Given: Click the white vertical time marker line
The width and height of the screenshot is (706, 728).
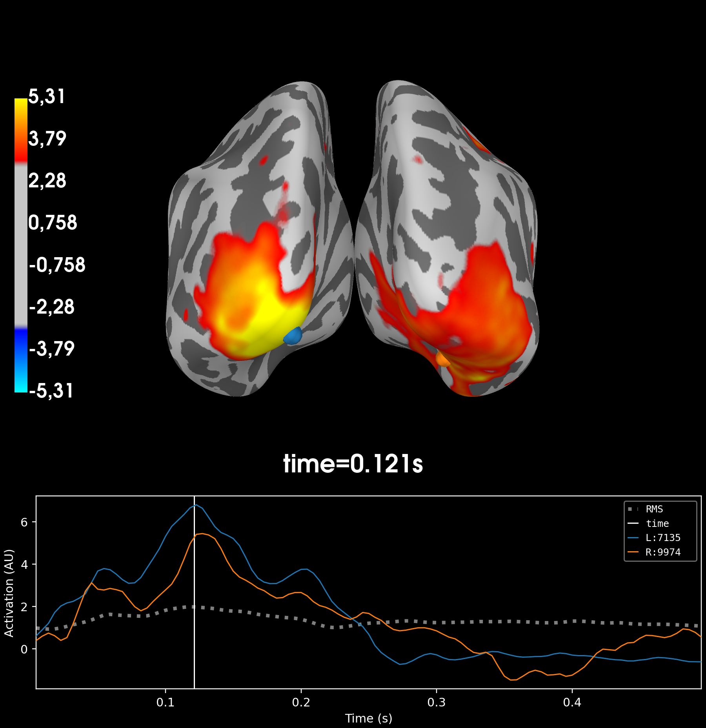Looking at the screenshot, I should tap(194, 627).
